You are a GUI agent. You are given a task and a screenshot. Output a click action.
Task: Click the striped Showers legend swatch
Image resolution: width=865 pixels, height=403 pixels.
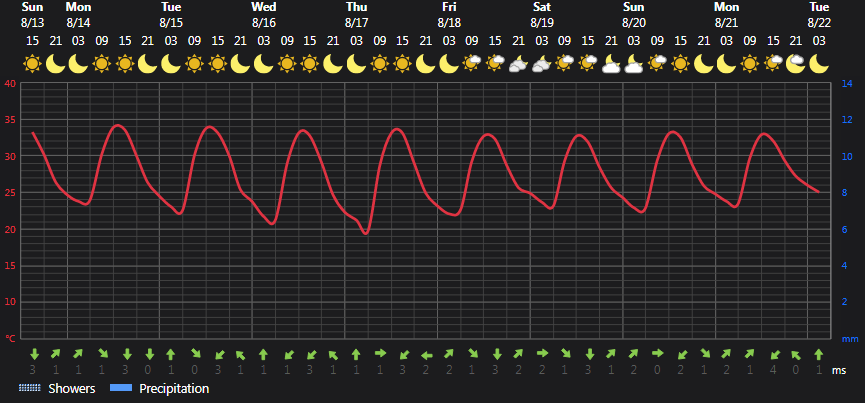pos(29,388)
